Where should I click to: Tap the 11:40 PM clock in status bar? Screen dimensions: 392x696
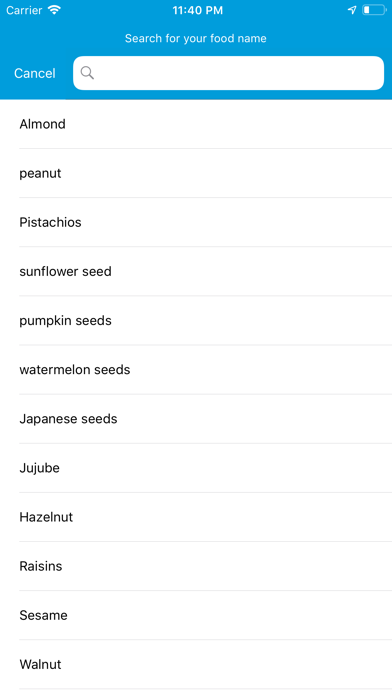click(x=198, y=10)
